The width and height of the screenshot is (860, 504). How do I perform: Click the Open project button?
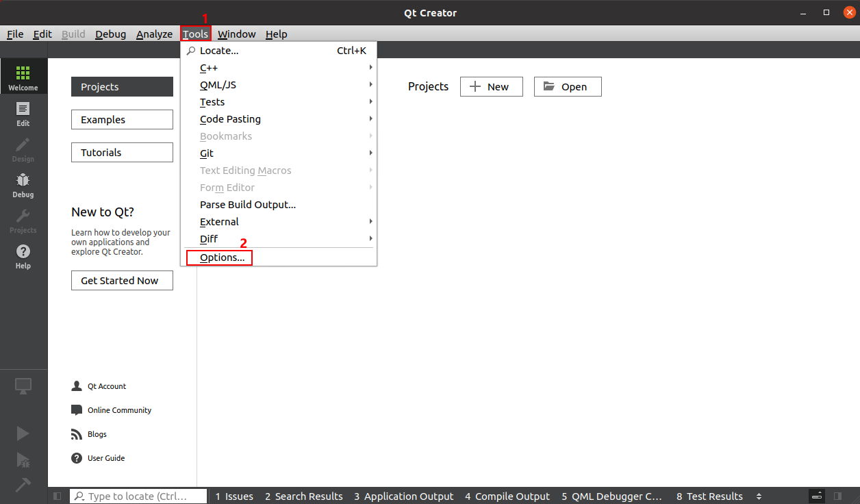(x=568, y=87)
